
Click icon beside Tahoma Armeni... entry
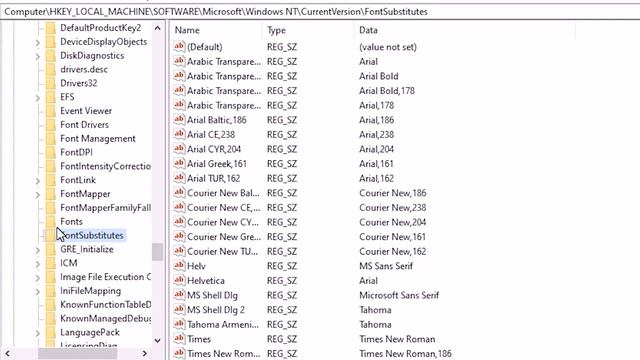point(179,324)
